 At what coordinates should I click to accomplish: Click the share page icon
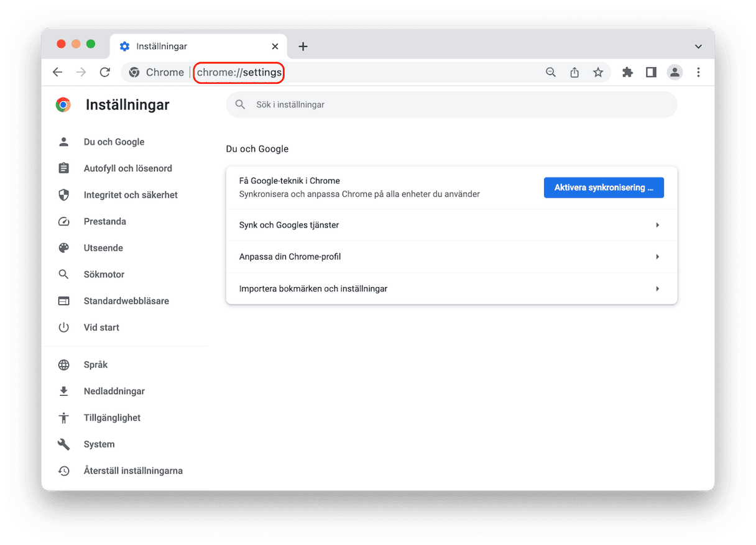[x=574, y=72]
